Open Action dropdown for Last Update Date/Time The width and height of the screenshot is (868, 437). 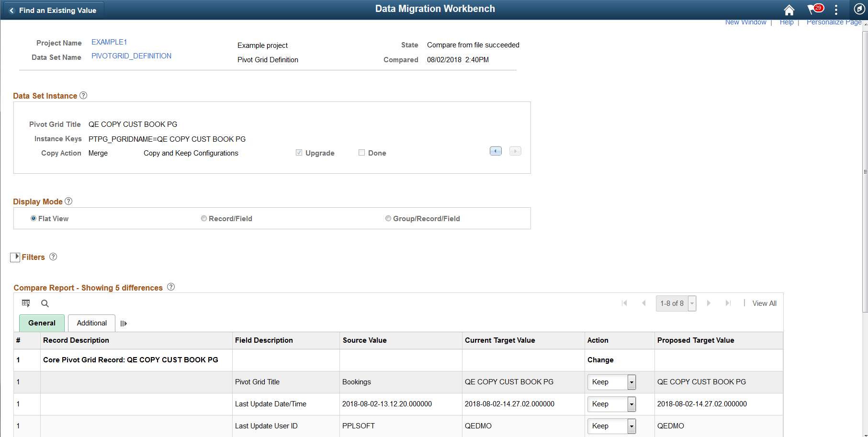coord(611,404)
